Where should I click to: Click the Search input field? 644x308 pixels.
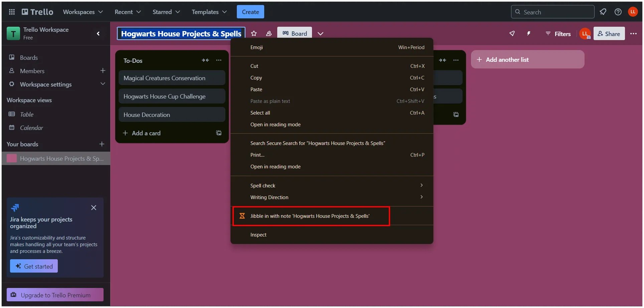[553, 12]
